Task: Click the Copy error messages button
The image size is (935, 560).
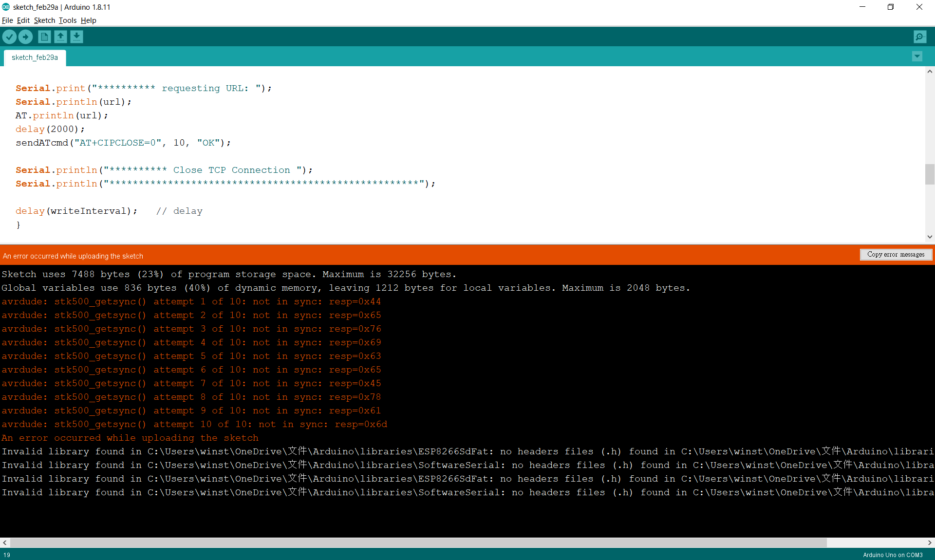Action: pyautogui.click(x=896, y=254)
